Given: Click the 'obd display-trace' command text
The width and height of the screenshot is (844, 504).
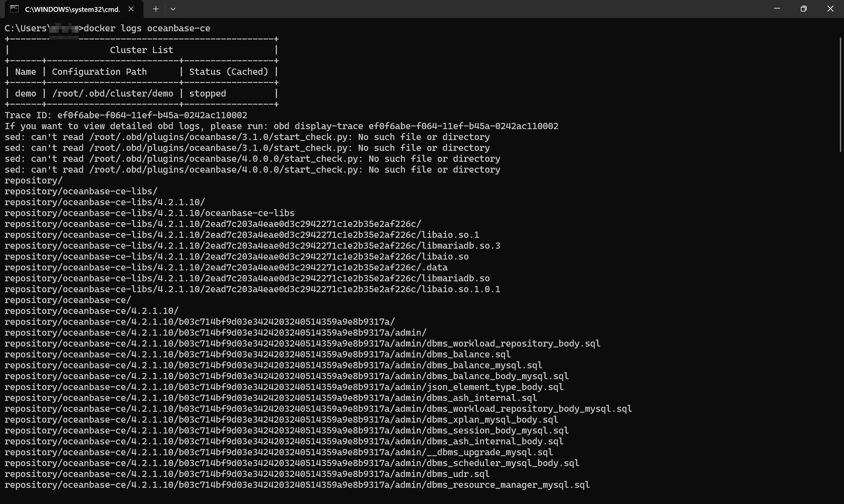Looking at the screenshot, I should 318,126.
